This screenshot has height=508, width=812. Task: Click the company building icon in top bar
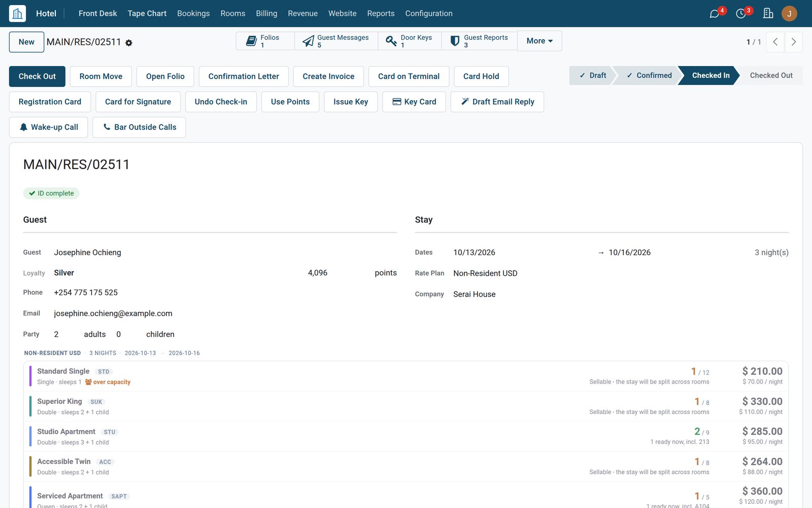pyautogui.click(x=768, y=13)
